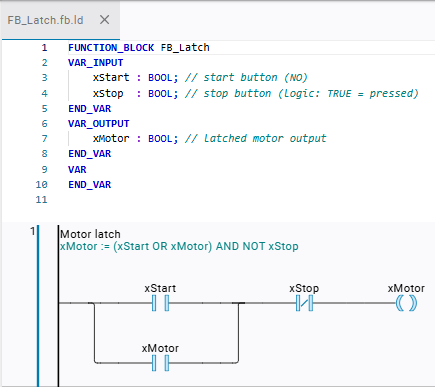Click the 'Motor latch' network title
This screenshot has width=435, height=387.
[x=90, y=234]
